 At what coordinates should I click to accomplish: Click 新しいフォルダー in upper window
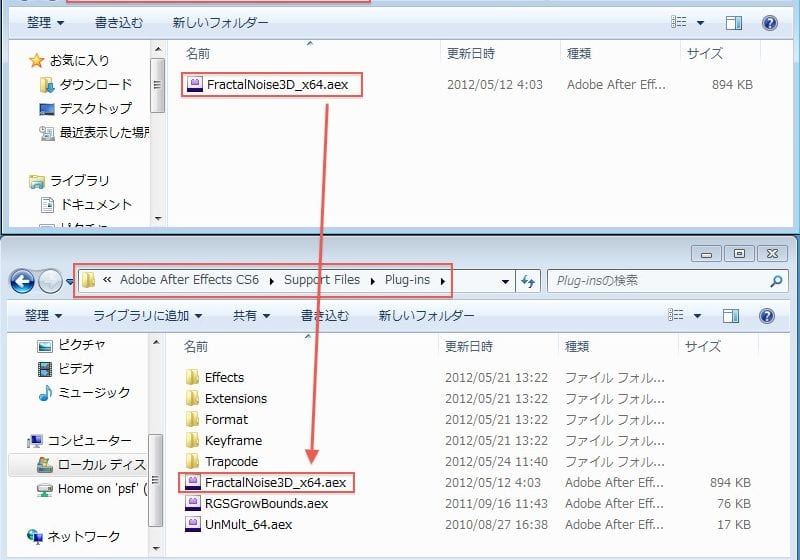pyautogui.click(x=220, y=22)
